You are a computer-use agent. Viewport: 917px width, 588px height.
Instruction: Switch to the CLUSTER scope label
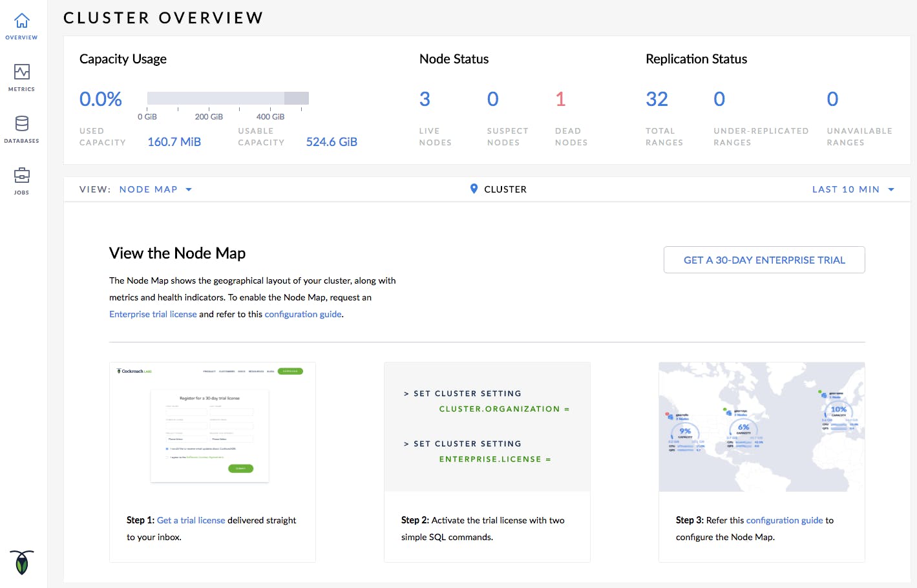tap(505, 189)
